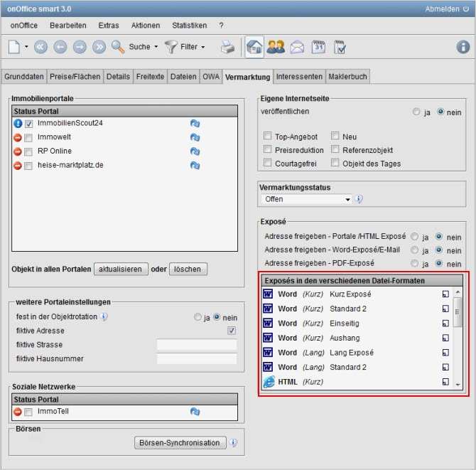This screenshot has height=470, width=476.
Task: Toggle the fiktive Adresse checkbox
Action: 232,331
